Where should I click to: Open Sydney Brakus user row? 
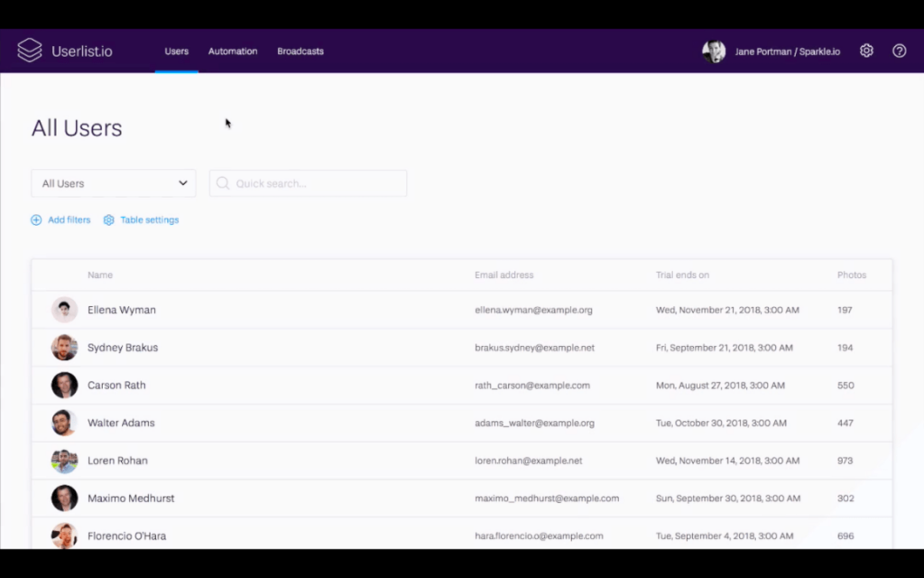pos(123,348)
